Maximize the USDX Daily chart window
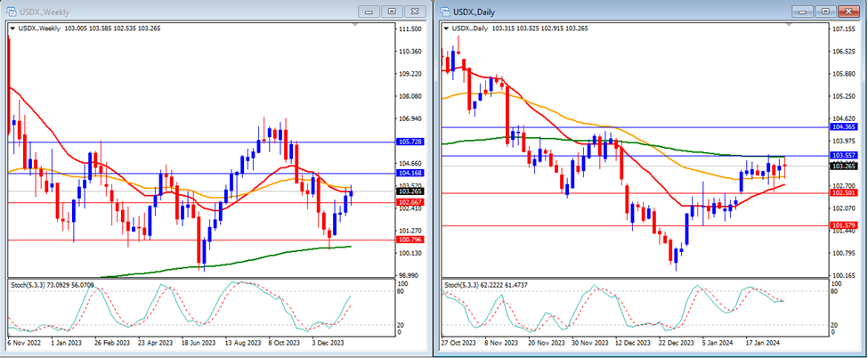Image resolution: width=868 pixels, height=358 pixels. click(x=825, y=11)
